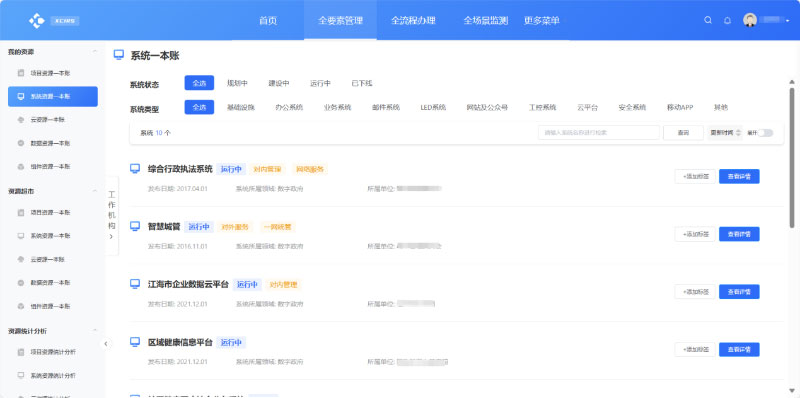
Task: View details of 区域健康信息平台
Action: tap(739, 350)
